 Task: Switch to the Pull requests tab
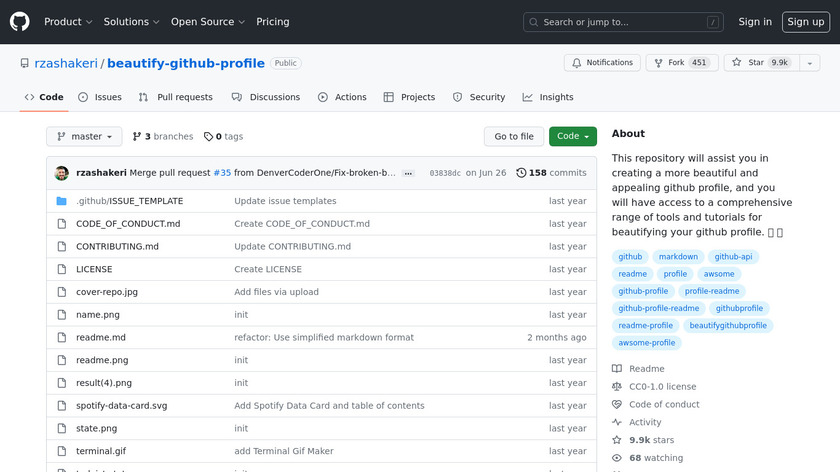[x=175, y=97]
